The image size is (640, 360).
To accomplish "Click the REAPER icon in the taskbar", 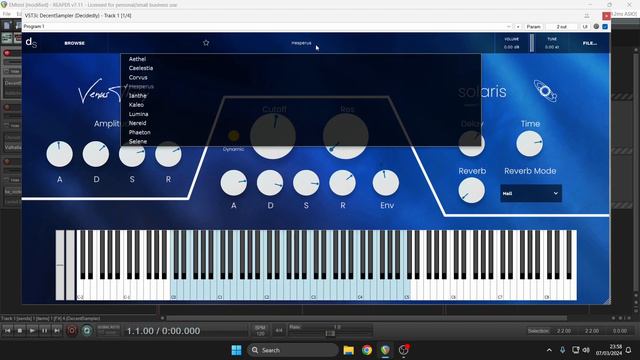I will pos(385,350).
